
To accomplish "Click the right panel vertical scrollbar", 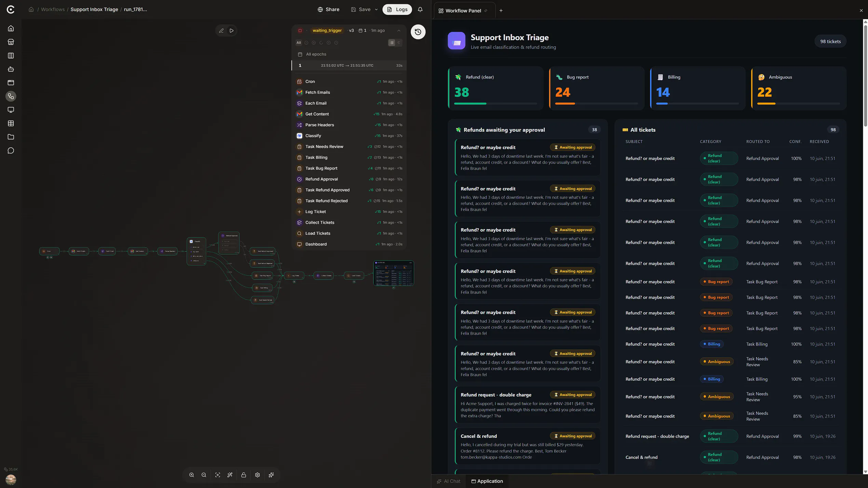I will [865, 75].
